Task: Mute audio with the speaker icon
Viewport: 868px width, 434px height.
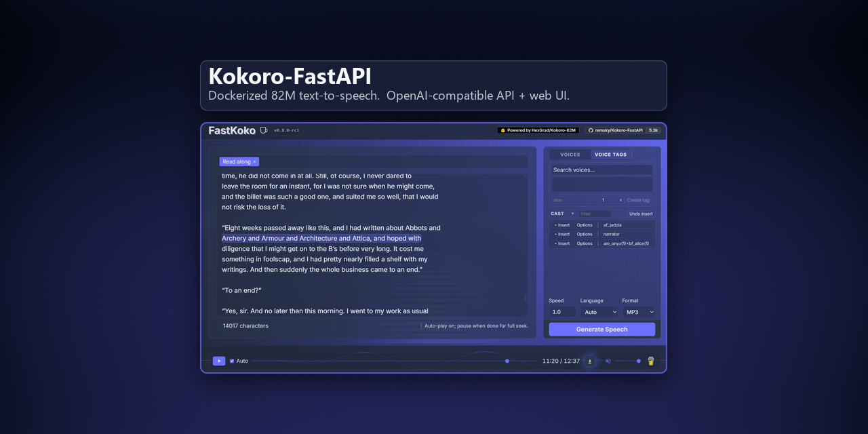Action: pyautogui.click(x=608, y=361)
